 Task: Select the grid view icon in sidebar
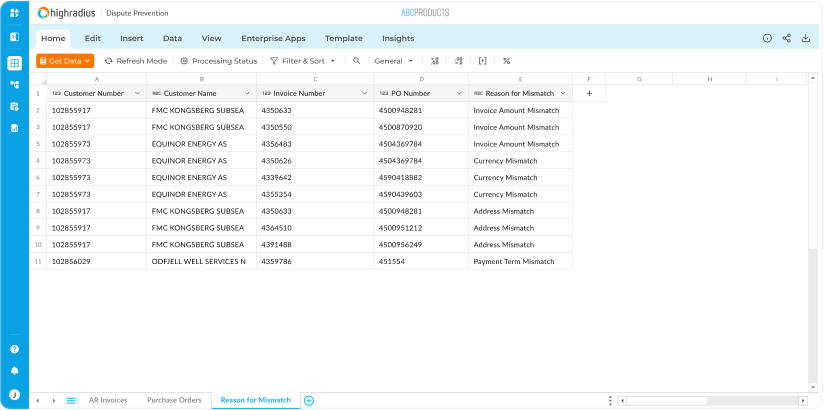[x=14, y=63]
